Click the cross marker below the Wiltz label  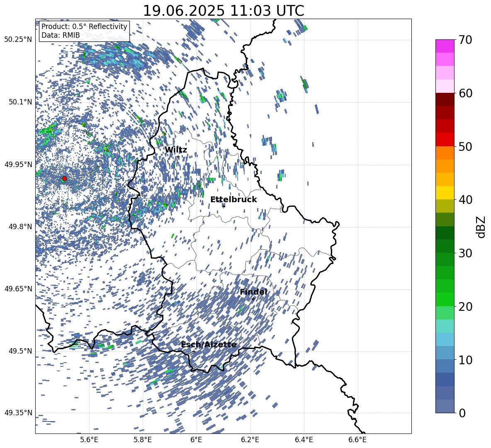178,157
